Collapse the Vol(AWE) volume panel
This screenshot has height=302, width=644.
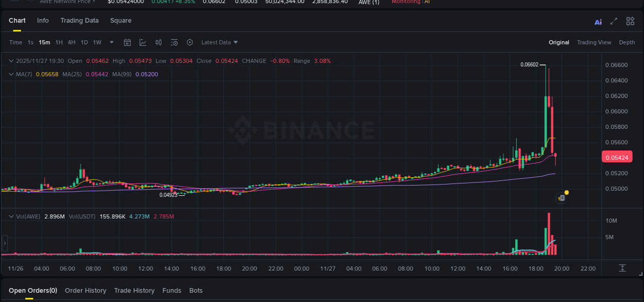[11, 216]
